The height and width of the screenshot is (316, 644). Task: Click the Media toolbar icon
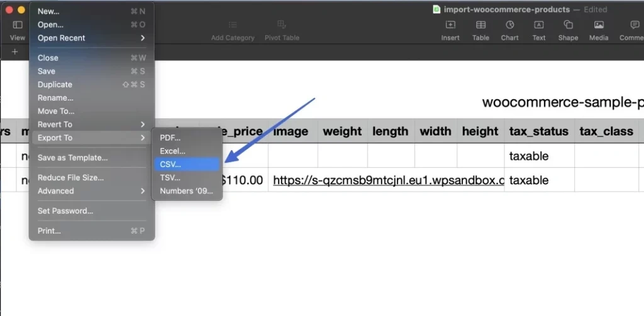[x=599, y=25]
